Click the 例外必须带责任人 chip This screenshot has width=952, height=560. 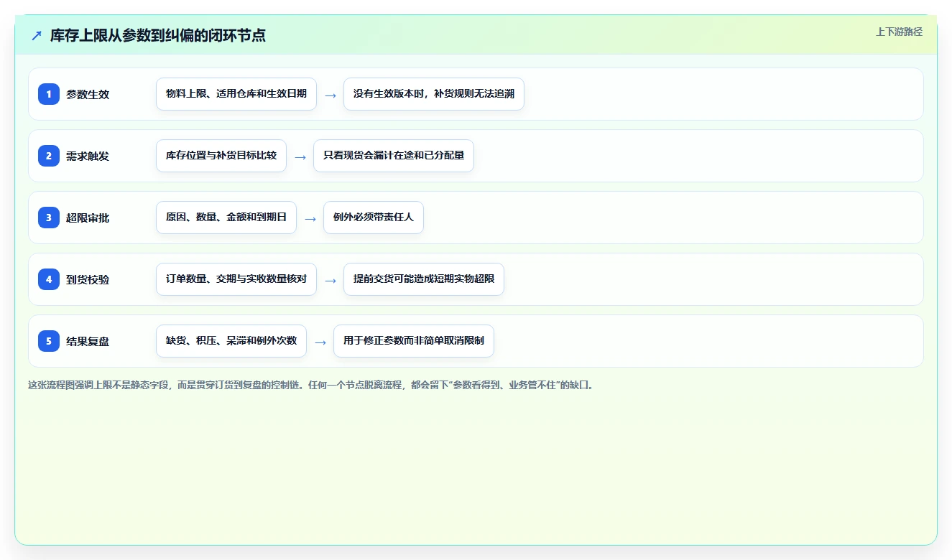tap(374, 218)
